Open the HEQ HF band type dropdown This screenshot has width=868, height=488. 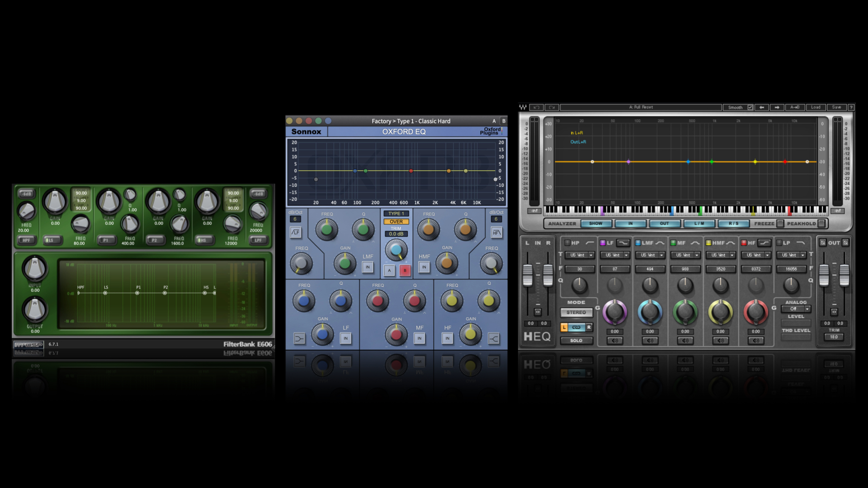(756, 255)
